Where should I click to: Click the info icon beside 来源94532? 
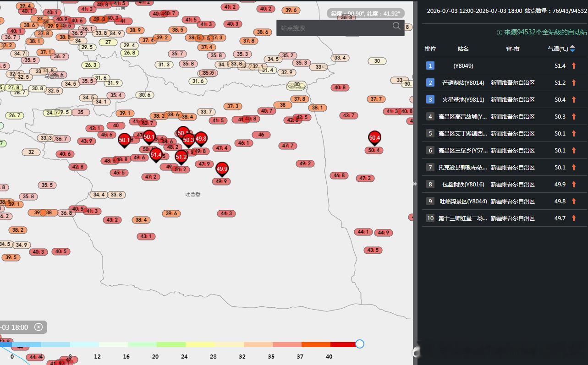500,33
